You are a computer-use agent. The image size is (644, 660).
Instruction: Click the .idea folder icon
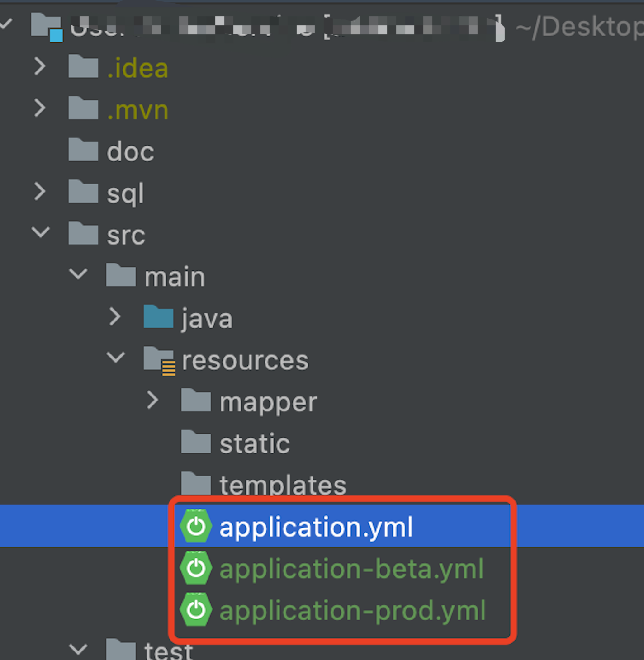click(83, 66)
